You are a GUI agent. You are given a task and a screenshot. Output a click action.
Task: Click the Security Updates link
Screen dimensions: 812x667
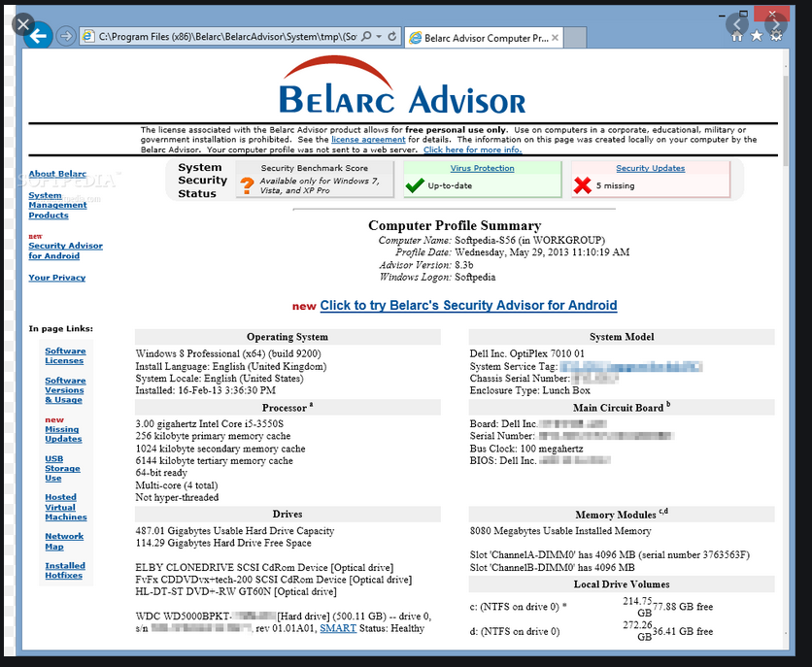[651, 168]
